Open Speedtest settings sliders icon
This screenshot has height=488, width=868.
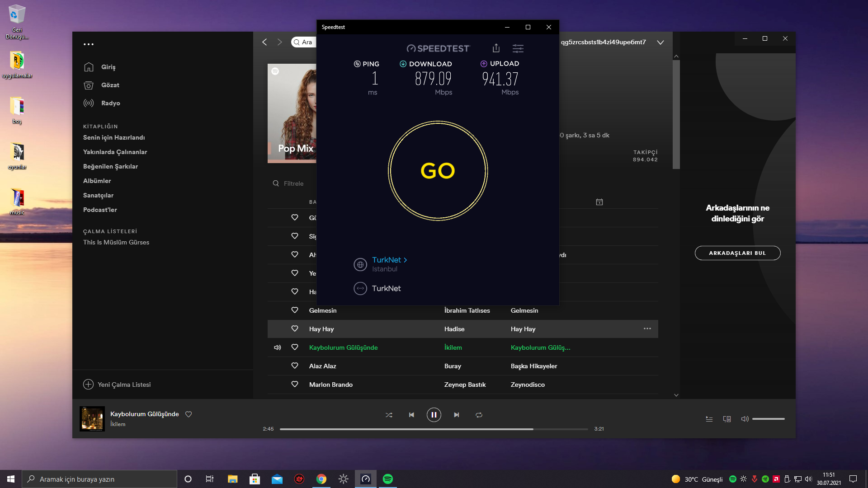coord(518,48)
